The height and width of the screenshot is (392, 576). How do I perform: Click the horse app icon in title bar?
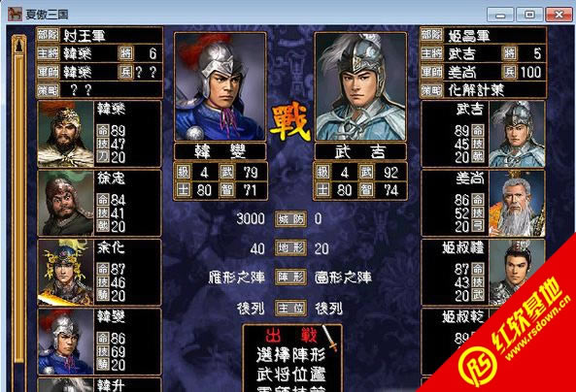point(16,14)
